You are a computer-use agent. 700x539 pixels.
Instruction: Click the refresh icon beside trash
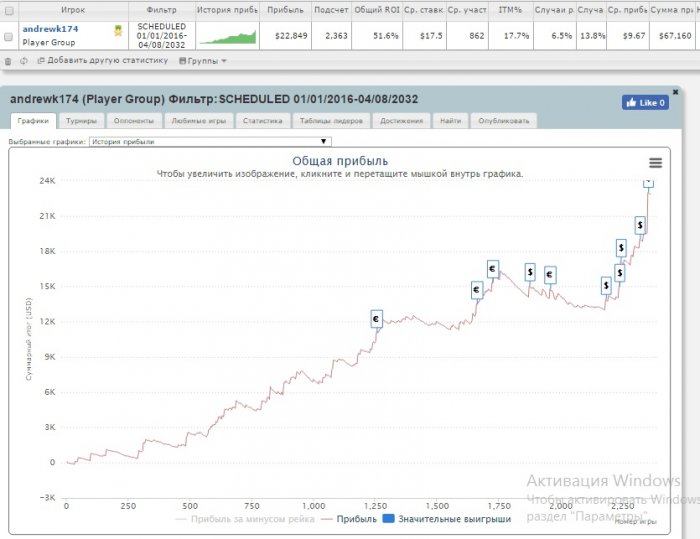tap(23, 61)
